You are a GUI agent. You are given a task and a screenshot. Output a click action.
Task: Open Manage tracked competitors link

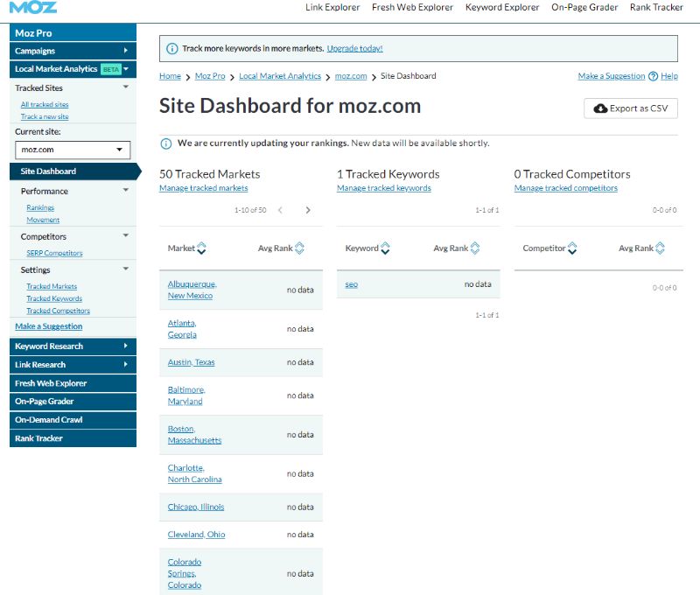pyautogui.click(x=565, y=188)
